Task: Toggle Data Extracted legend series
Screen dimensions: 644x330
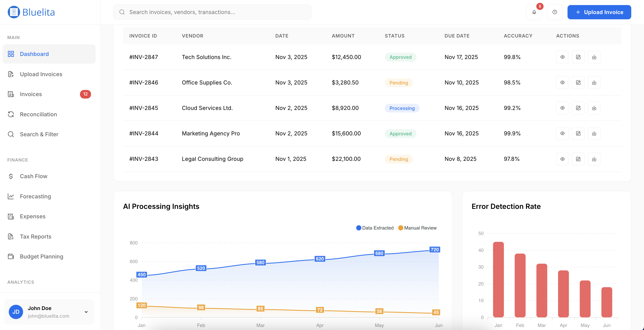Action: pos(375,228)
